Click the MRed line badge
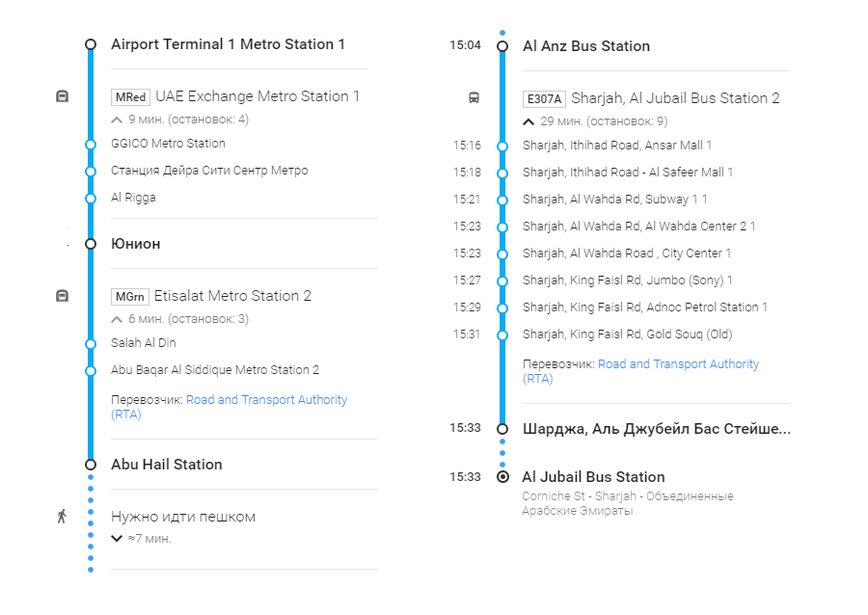This screenshot has height=615, width=868. click(x=130, y=97)
